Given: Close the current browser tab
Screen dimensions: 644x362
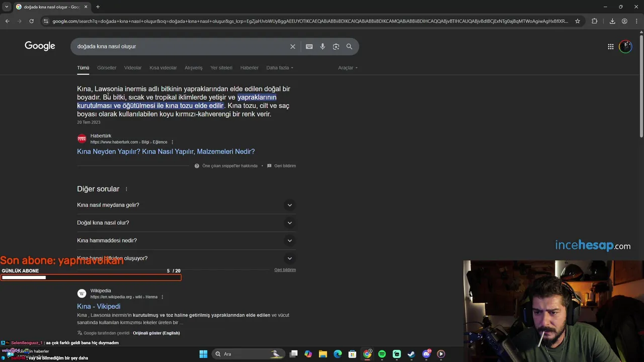Looking at the screenshot, I should (x=86, y=7).
